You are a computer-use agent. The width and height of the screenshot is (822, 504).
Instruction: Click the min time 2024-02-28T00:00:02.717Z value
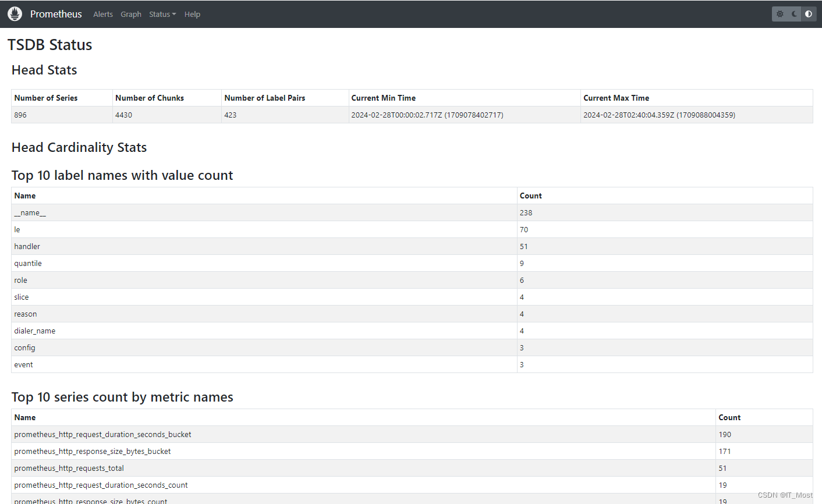[x=427, y=115]
